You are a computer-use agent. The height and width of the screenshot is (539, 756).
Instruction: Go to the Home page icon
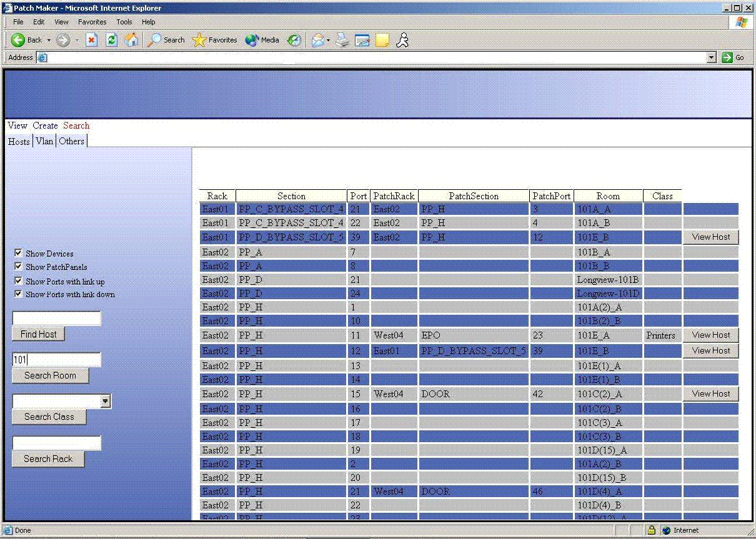tap(131, 40)
